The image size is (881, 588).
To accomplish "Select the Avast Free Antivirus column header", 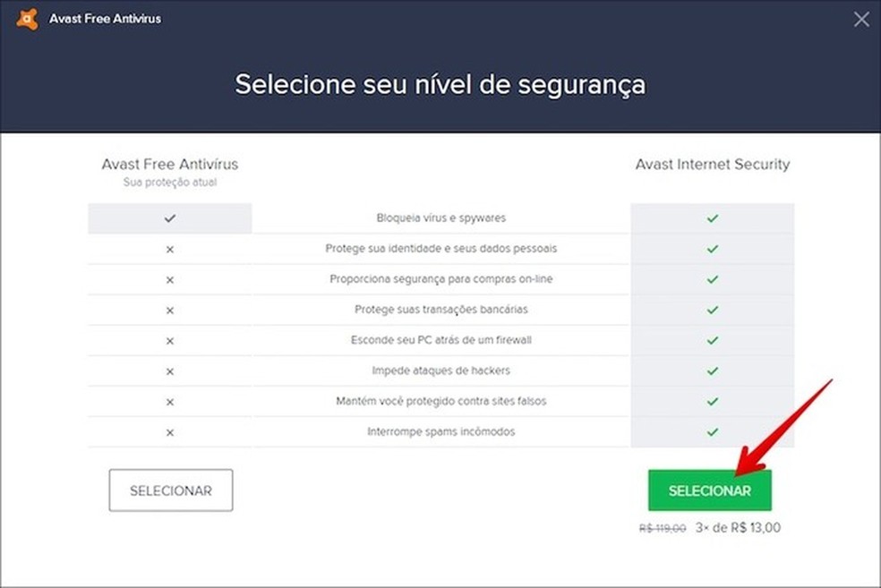I will (x=169, y=164).
